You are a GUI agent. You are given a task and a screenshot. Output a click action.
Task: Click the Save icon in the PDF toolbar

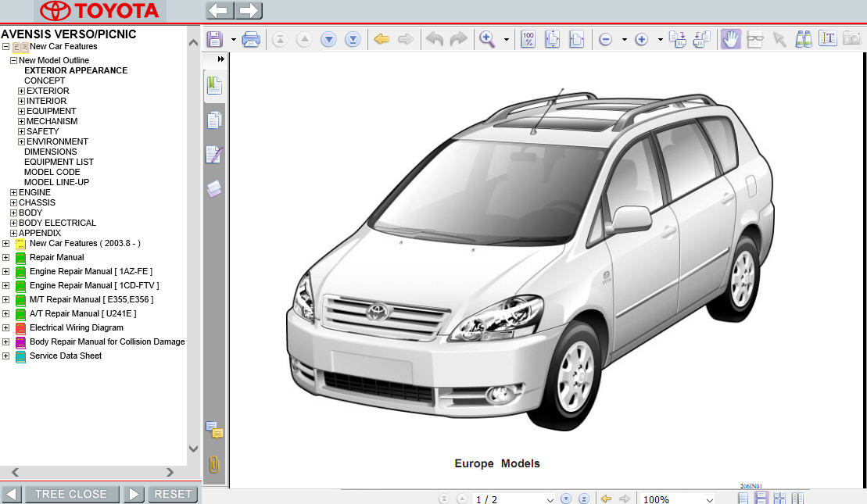click(x=214, y=39)
